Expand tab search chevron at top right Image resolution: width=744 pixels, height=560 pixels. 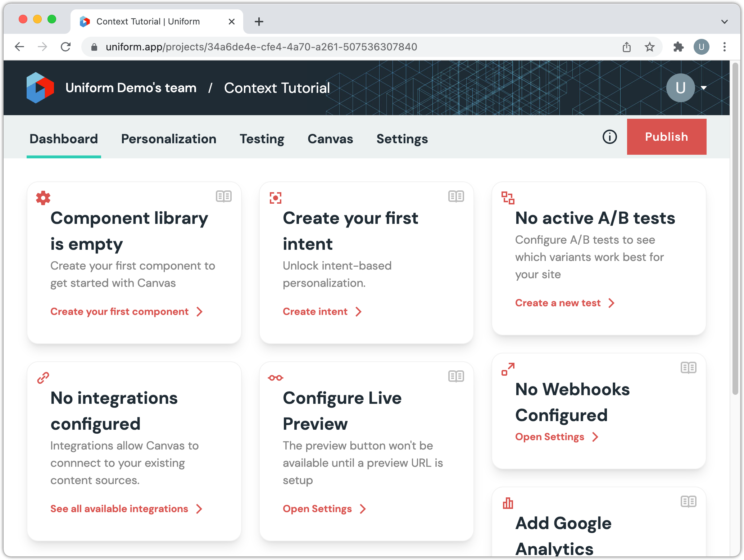pos(724,22)
